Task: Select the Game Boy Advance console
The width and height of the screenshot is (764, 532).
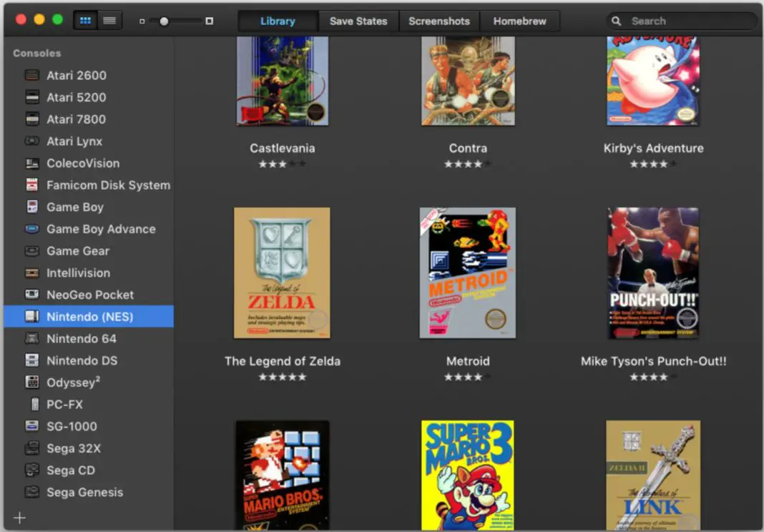Action: 100,229
